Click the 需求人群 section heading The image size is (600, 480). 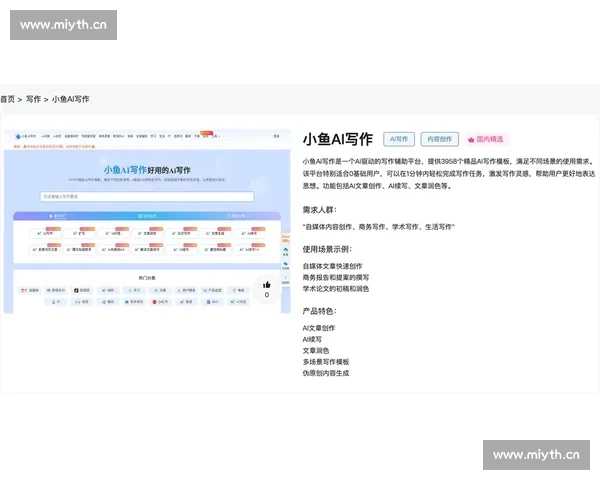pyautogui.click(x=320, y=210)
